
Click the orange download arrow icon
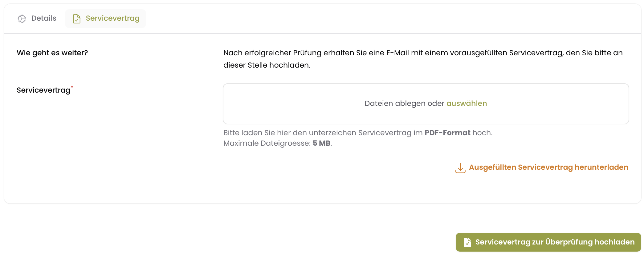460,168
